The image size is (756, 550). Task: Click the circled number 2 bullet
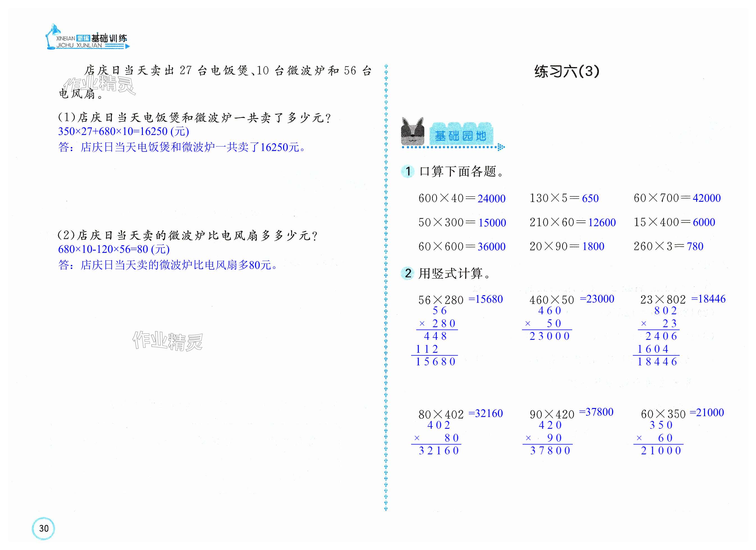coord(408,273)
